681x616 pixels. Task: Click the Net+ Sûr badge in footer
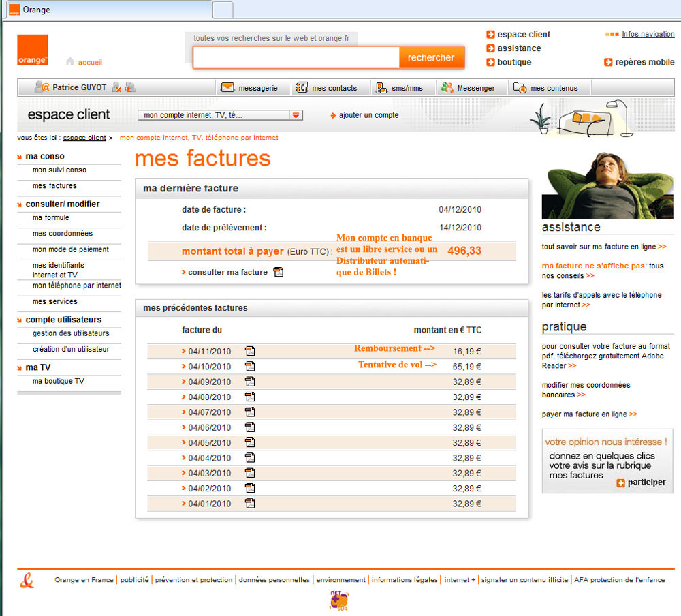(x=338, y=600)
